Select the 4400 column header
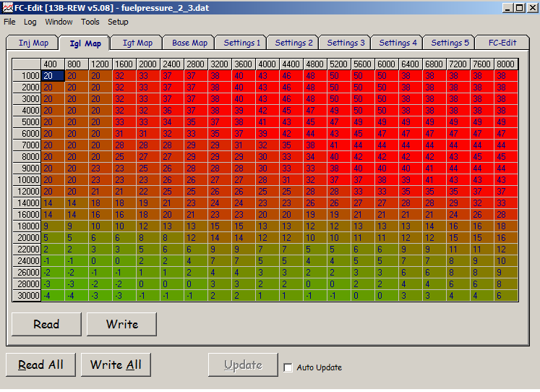Viewport: 540px width, 392px height. [x=291, y=64]
